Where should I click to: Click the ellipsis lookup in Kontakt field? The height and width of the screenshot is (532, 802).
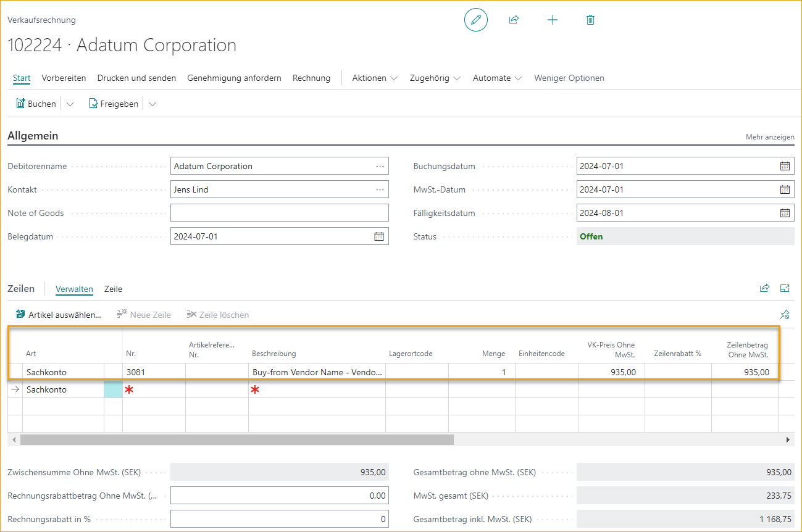380,189
